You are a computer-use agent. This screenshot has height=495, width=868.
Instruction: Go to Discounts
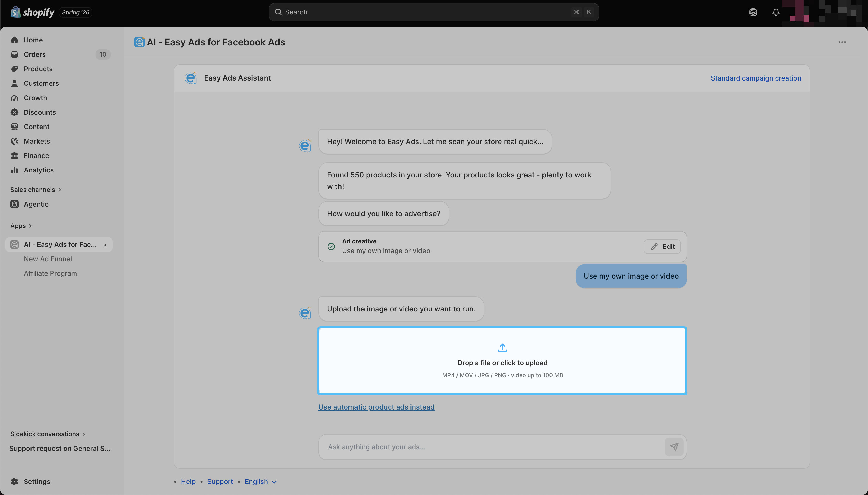coord(59,112)
